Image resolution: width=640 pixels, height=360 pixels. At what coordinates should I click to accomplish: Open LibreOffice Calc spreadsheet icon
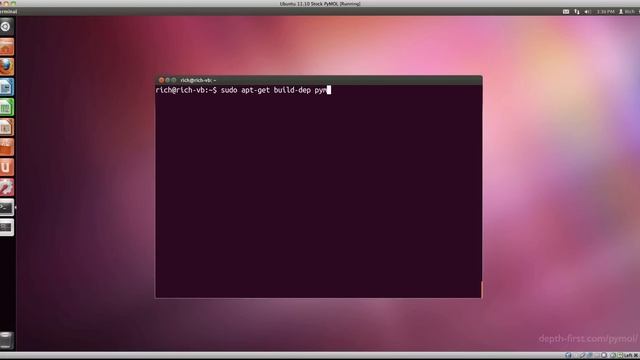[x=7, y=107]
